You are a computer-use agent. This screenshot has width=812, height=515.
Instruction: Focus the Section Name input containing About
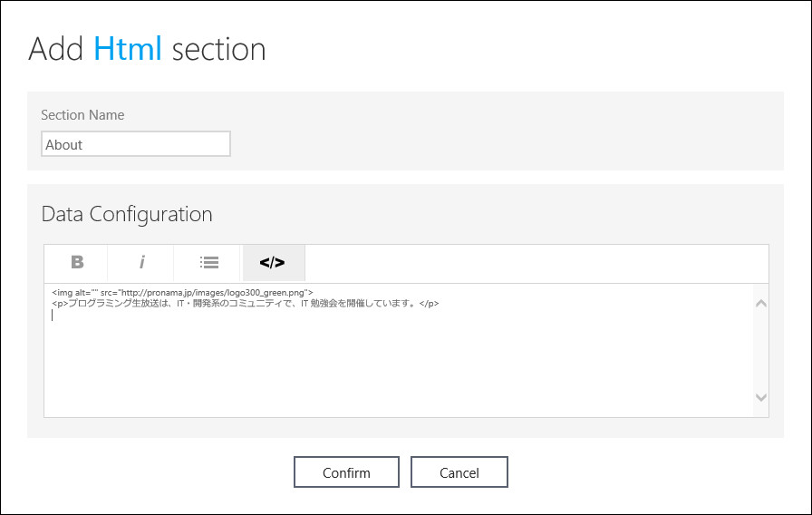tap(136, 144)
